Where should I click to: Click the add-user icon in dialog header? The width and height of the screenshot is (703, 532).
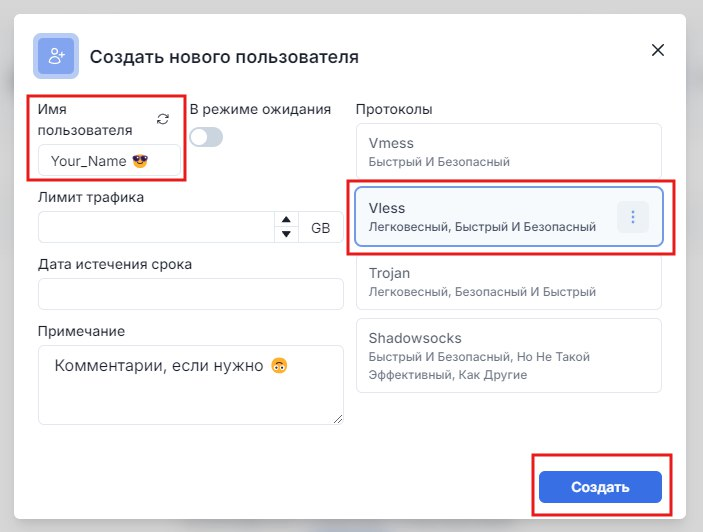(56, 56)
